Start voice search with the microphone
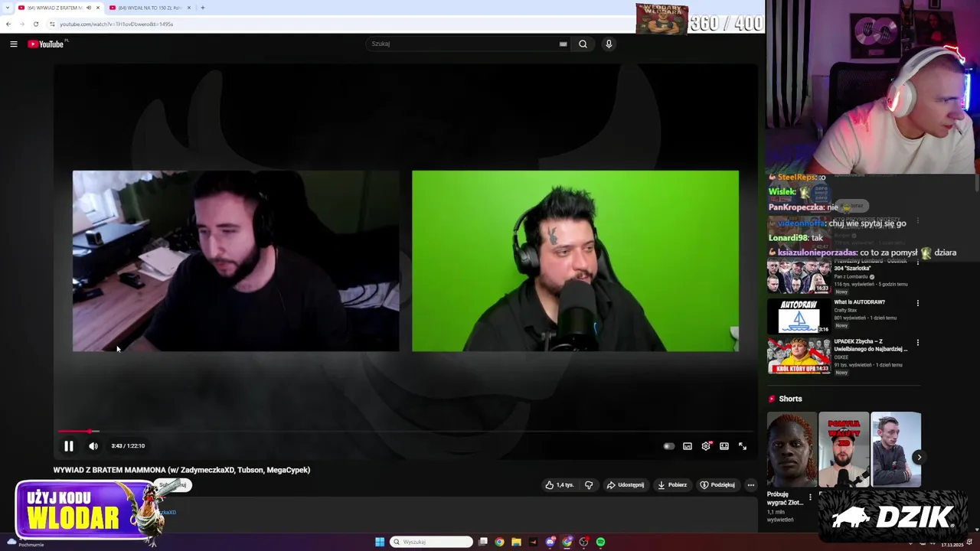The height and width of the screenshot is (551, 980). point(609,44)
